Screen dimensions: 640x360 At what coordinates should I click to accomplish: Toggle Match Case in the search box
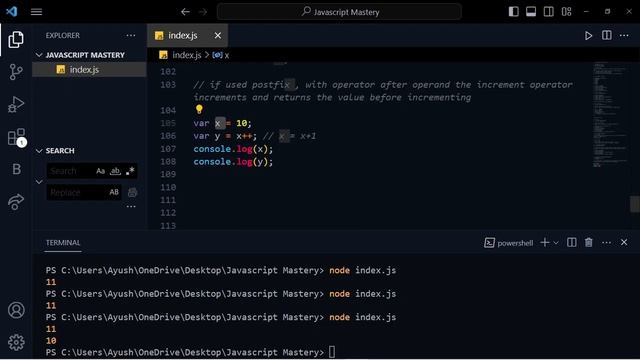pyautogui.click(x=100, y=171)
